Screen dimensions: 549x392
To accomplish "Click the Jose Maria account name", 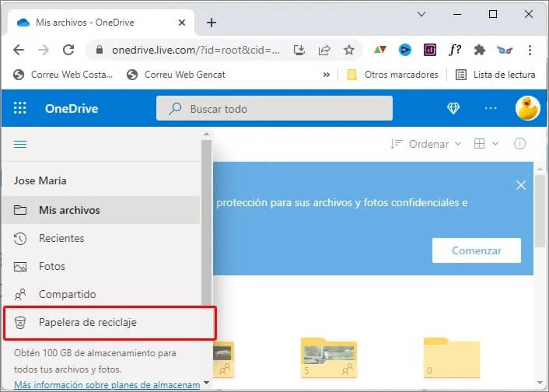I will click(x=40, y=180).
